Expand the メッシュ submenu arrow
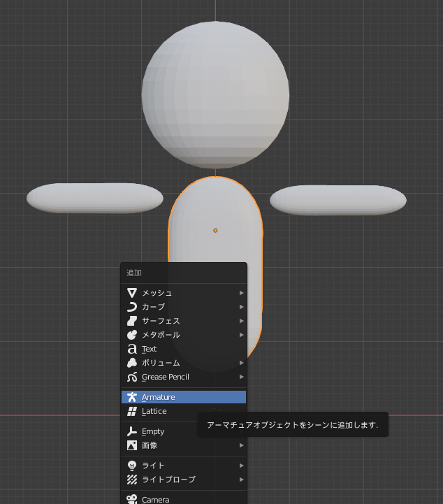This screenshot has height=504, width=443. coord(241,293)
